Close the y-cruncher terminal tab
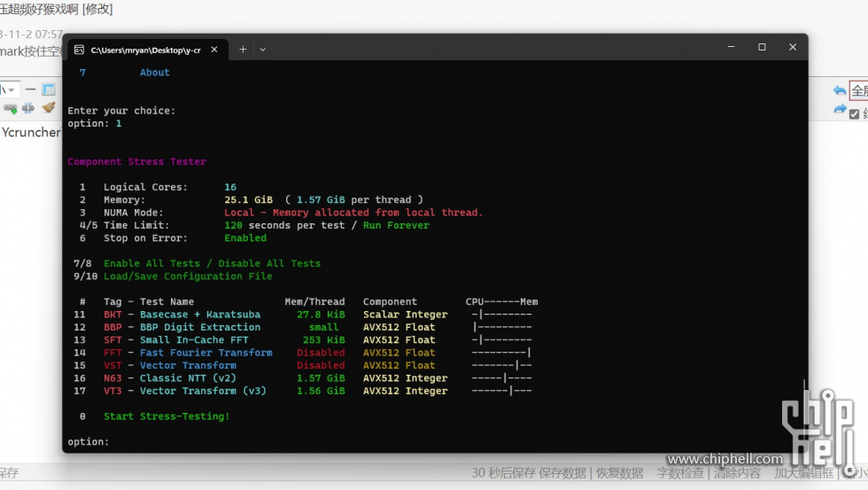 [214, 50]
